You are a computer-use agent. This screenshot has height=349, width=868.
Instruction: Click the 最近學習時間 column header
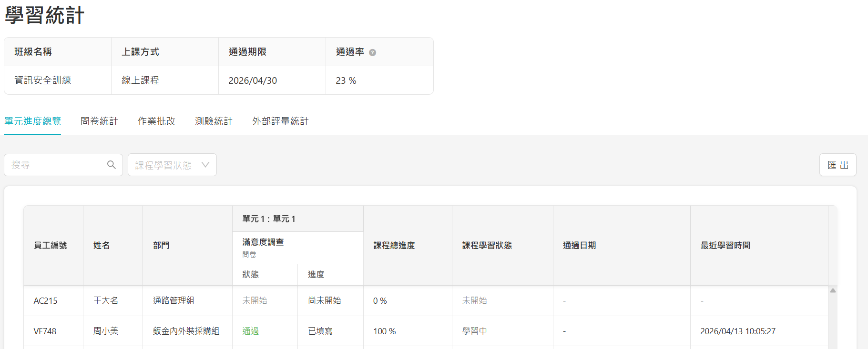(725, 245)
